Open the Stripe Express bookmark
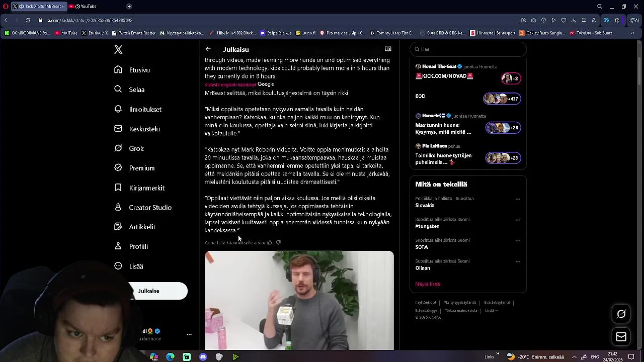 [x=276, y=33]
